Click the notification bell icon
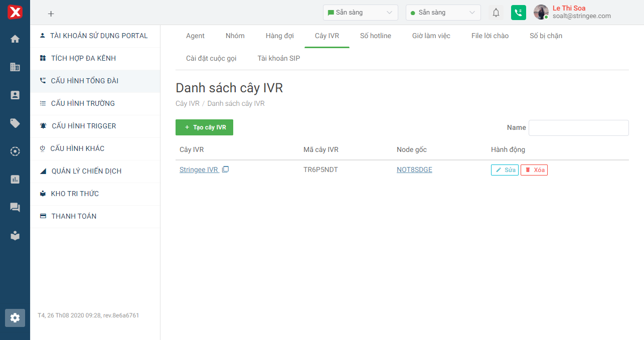 [x=496, y=13]
